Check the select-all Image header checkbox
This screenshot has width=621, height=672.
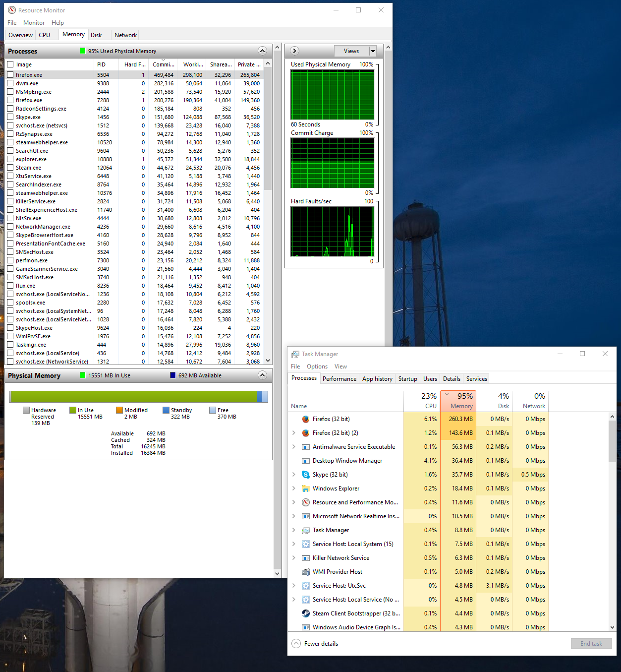click(x=10, y=64)
